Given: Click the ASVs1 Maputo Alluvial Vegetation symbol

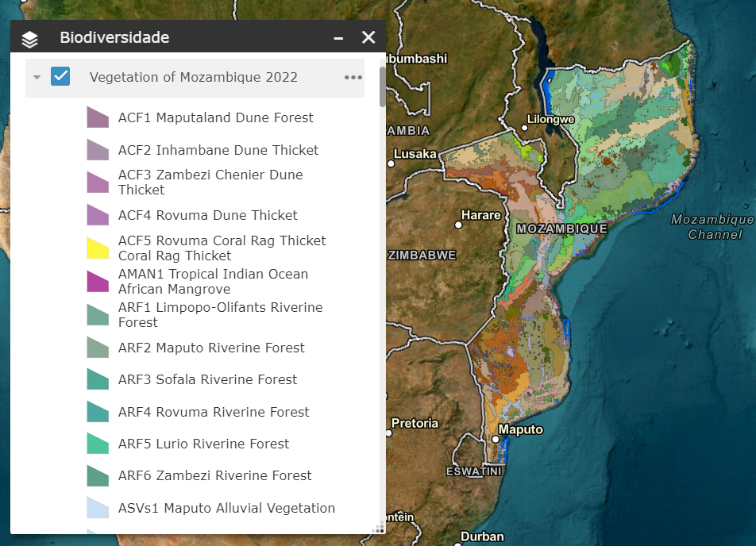Looking at the screenshot, I should [x=98, y=508].
